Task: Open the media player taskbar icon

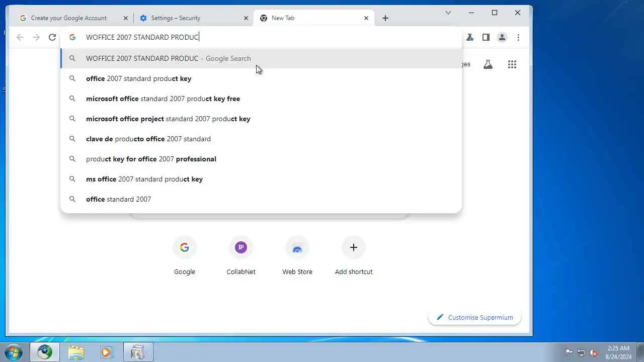Action: tap(106, 352)
